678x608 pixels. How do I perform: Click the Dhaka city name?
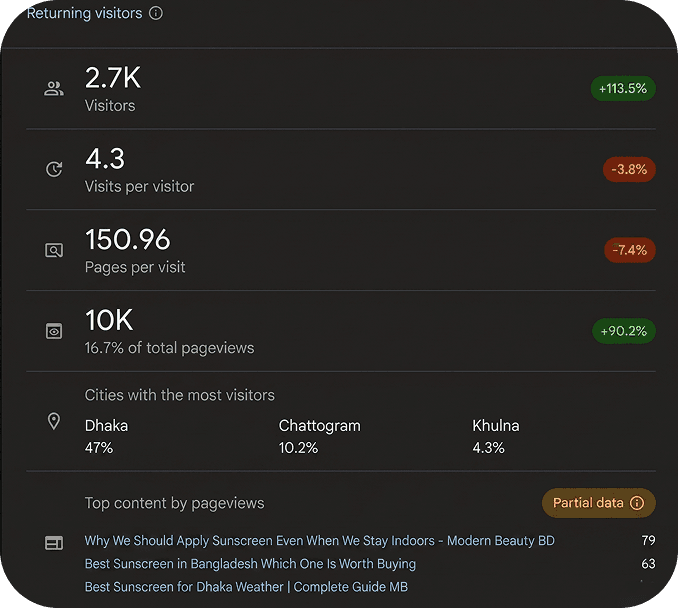click(x=106, y=426)
